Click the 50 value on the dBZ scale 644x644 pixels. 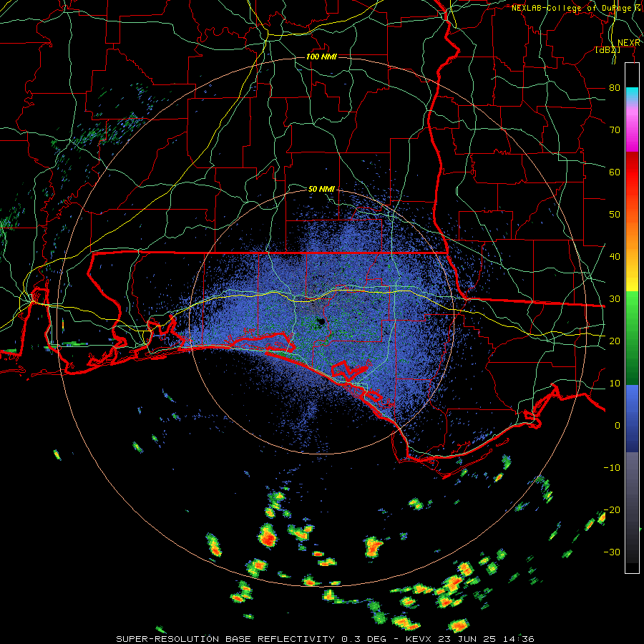click(615, 215)
